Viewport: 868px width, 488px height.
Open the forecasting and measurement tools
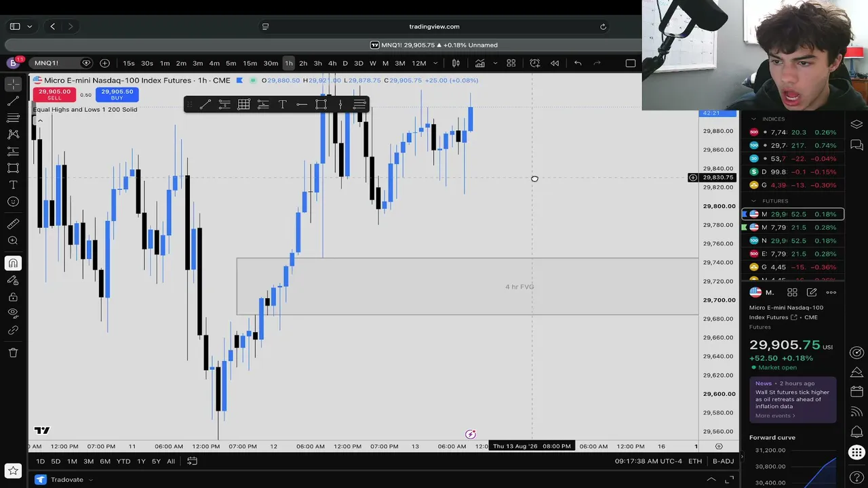point(13,151)
